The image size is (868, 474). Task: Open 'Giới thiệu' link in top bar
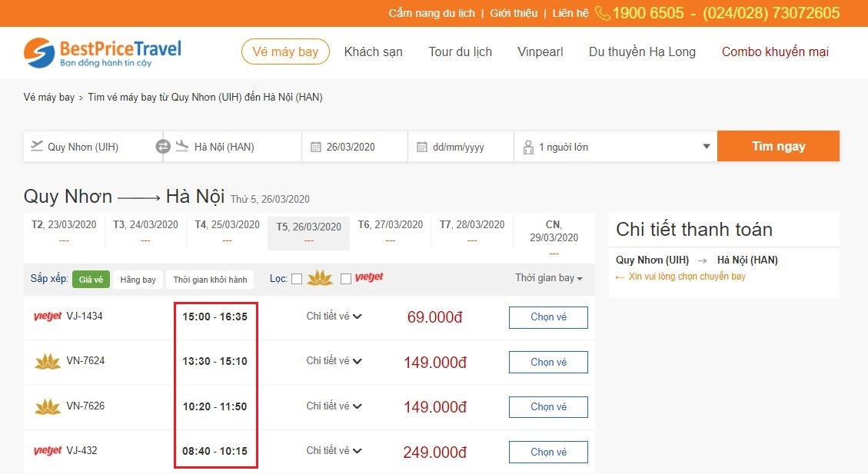pyautogui.click(x=514, y=13)
